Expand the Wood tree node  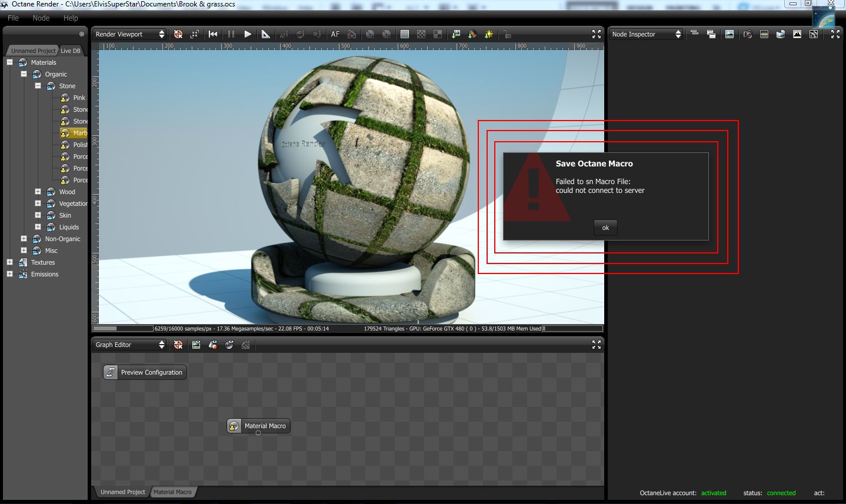coord(38,191)
